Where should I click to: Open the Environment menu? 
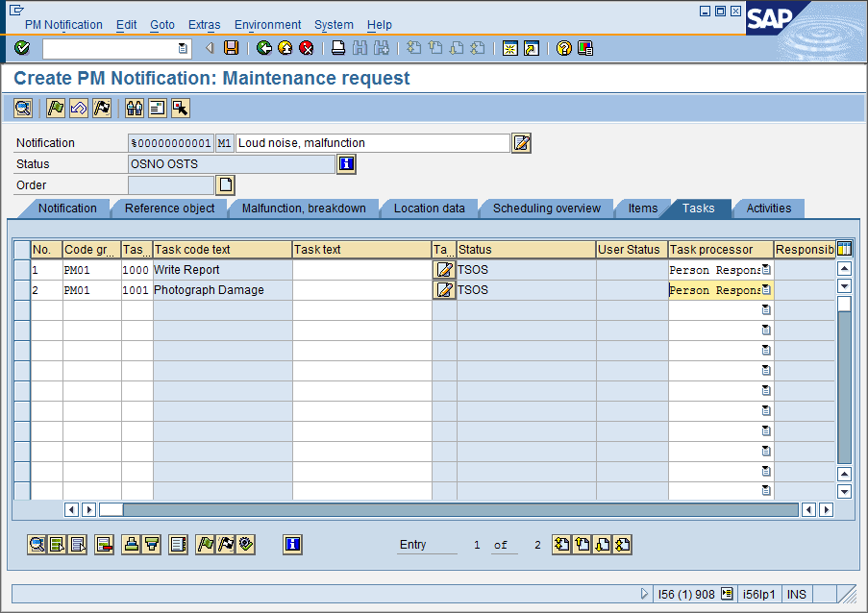267,25
